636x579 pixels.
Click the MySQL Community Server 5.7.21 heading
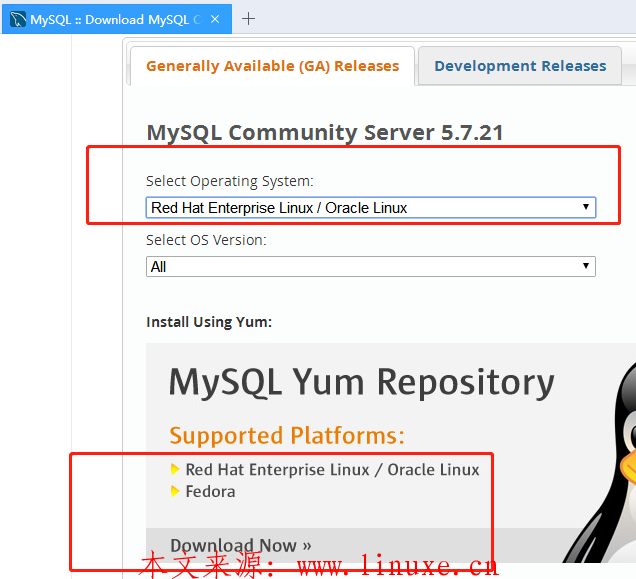(325, 133)
